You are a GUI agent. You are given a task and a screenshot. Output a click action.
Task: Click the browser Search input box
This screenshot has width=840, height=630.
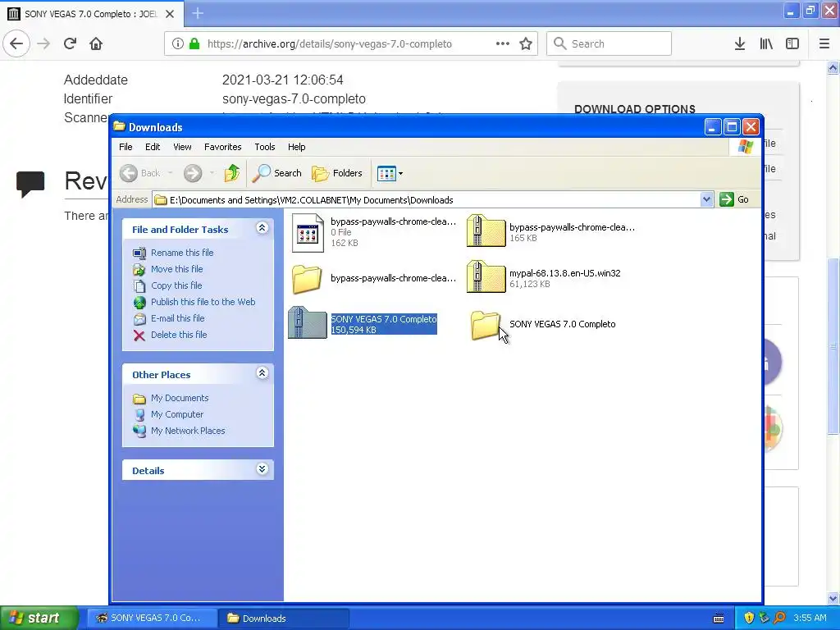(x=609, y=44)
